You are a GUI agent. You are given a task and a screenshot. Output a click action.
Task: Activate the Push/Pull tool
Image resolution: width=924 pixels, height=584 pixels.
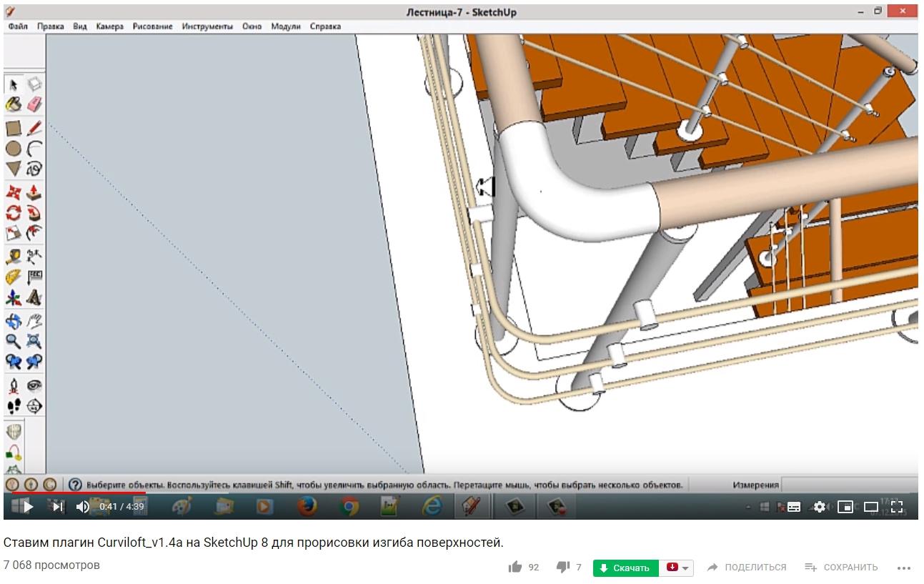click(34, 193)
